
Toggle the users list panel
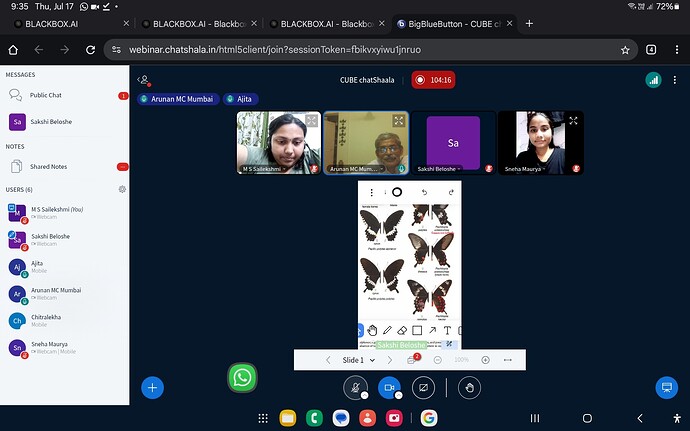[x=144, y=80]
